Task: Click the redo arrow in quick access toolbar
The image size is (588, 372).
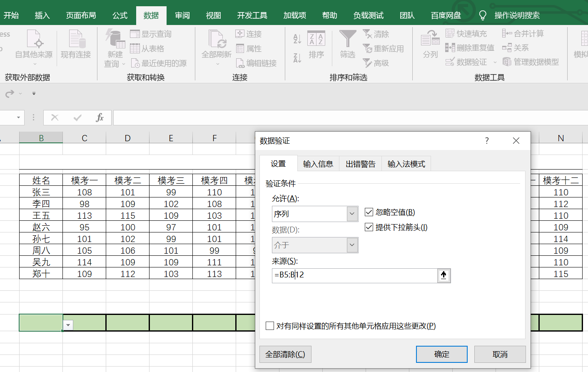Action: tap(10, 94)
